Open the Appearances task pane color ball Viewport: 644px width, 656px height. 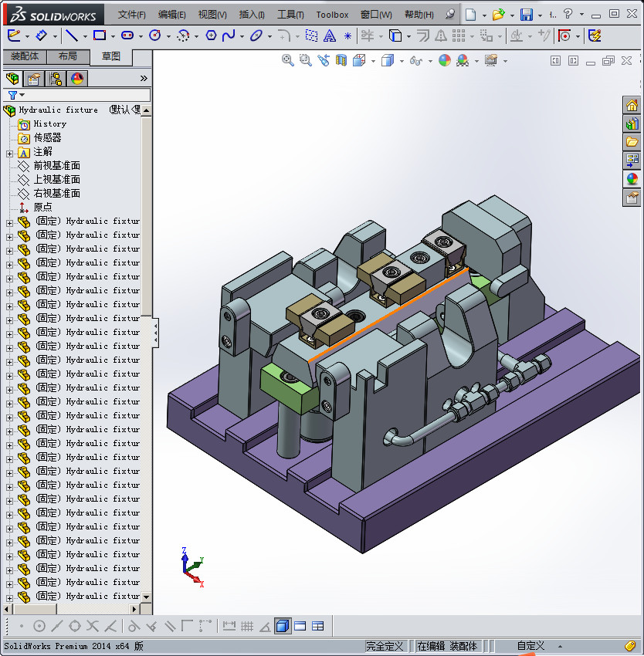(632, 178)
